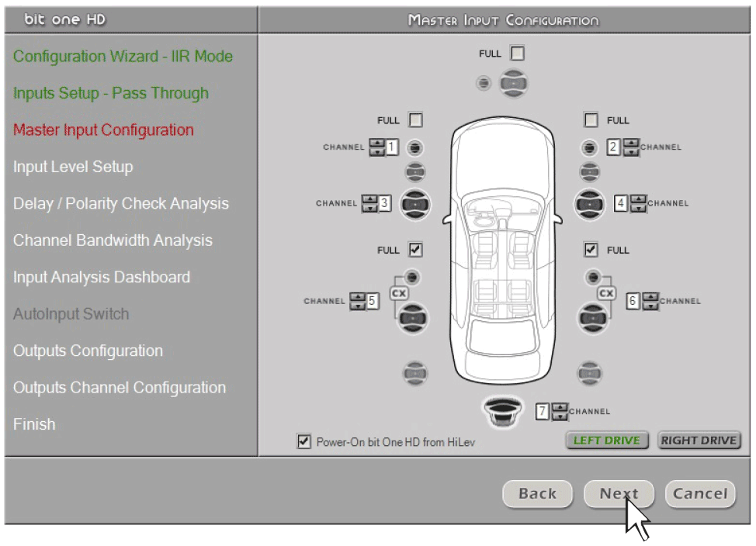The width and height of the screenshot is (756, 546).
Task: Click the left rear-deck speaker icon
Action: [x=414, y=374]
